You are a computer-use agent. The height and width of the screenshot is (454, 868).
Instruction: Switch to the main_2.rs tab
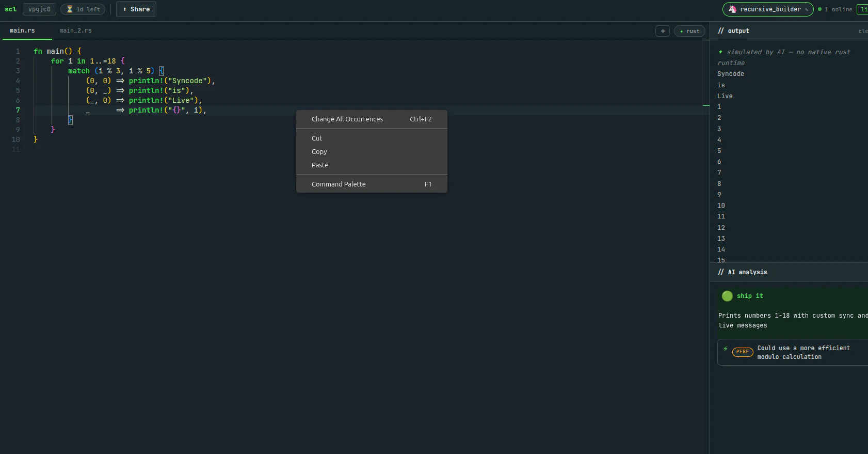pyautogui.click(x=75, y=30)
